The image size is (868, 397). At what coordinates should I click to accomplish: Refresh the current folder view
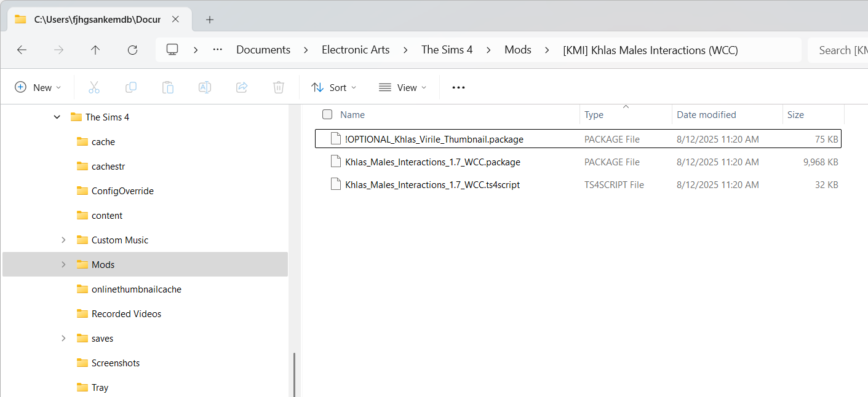click(x=132, y=50)
